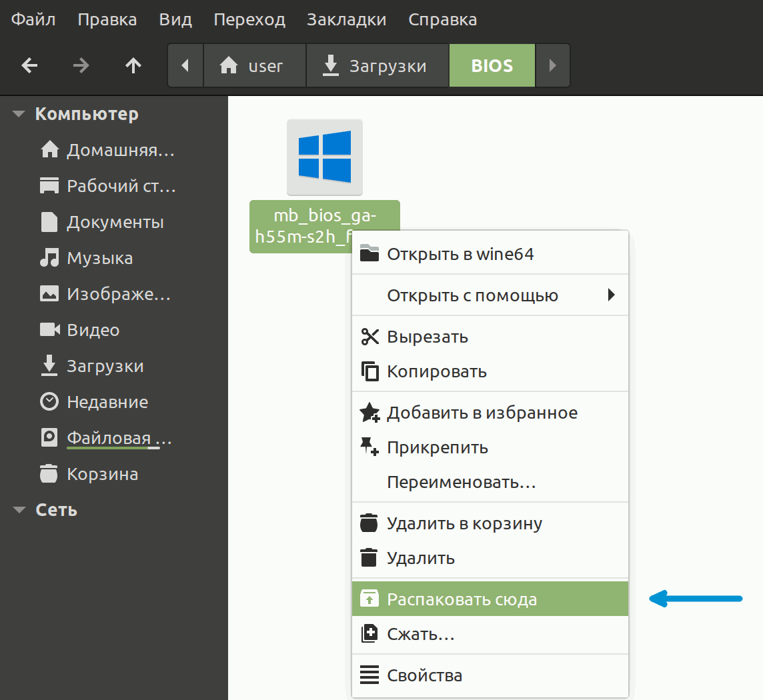Click the document icon beside Документы
The width and height of the screenshot is (763, 700).
point(49,222)
